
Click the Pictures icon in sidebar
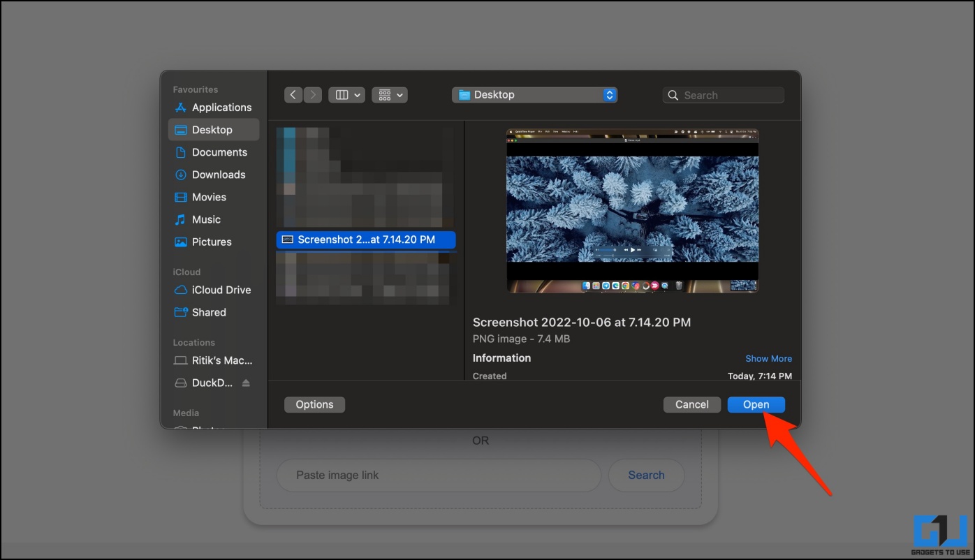181,242
